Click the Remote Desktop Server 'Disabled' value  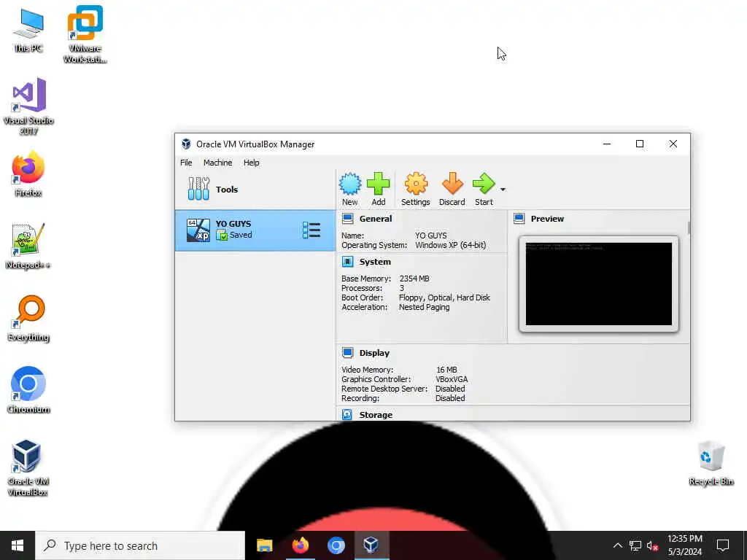tap(449, 389)
